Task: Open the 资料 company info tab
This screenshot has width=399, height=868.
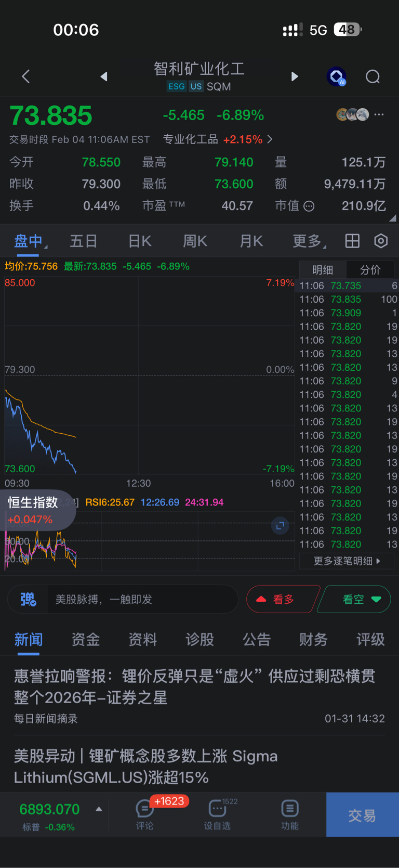Action: coord(142,639)
